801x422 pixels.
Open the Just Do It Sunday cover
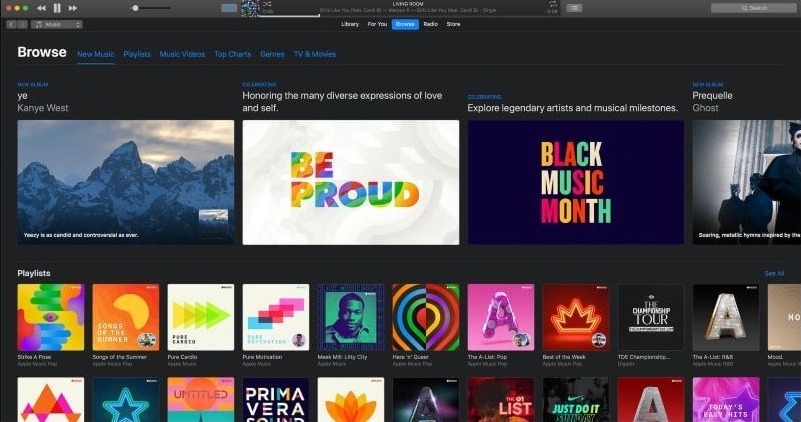576,400
